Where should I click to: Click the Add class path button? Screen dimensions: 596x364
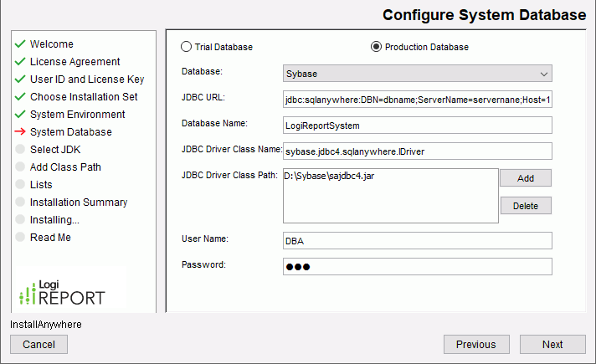526,178
